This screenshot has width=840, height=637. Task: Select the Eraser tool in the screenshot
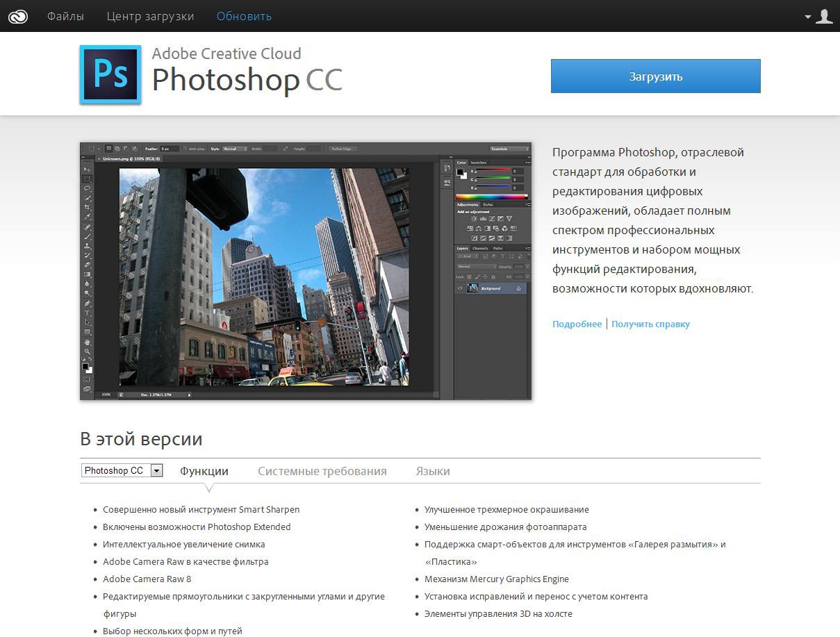[x=86, y=265]
